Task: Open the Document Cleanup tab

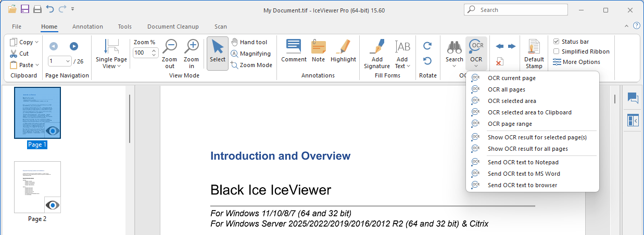Action: (173, 27)
